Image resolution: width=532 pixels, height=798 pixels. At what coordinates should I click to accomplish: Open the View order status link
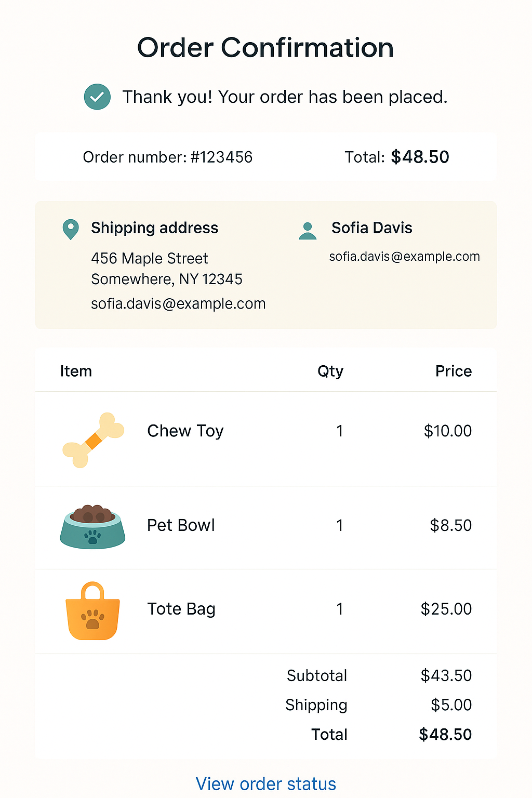pyautogui.click(x=265, y=783)
